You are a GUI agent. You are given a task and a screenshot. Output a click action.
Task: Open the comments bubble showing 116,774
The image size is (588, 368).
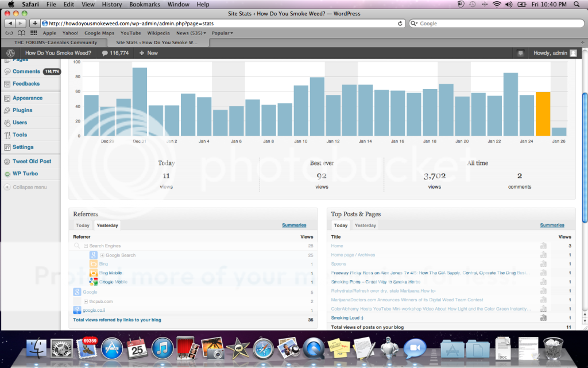115,53
